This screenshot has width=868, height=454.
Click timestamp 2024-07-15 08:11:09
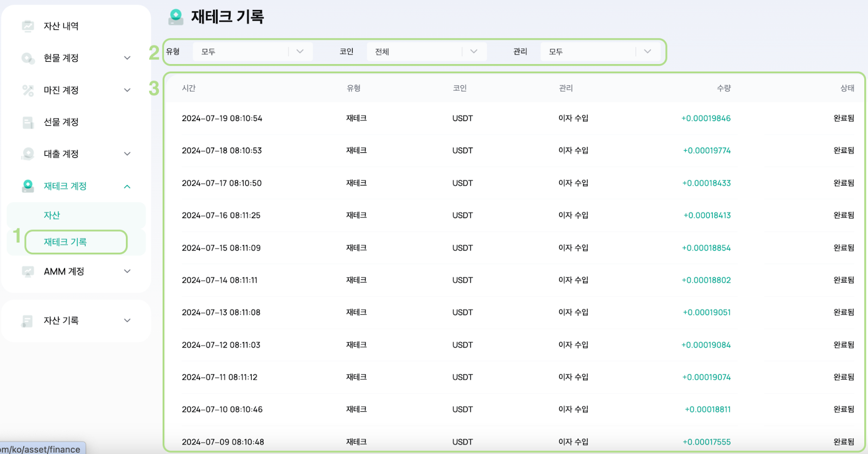pos(221,248)
